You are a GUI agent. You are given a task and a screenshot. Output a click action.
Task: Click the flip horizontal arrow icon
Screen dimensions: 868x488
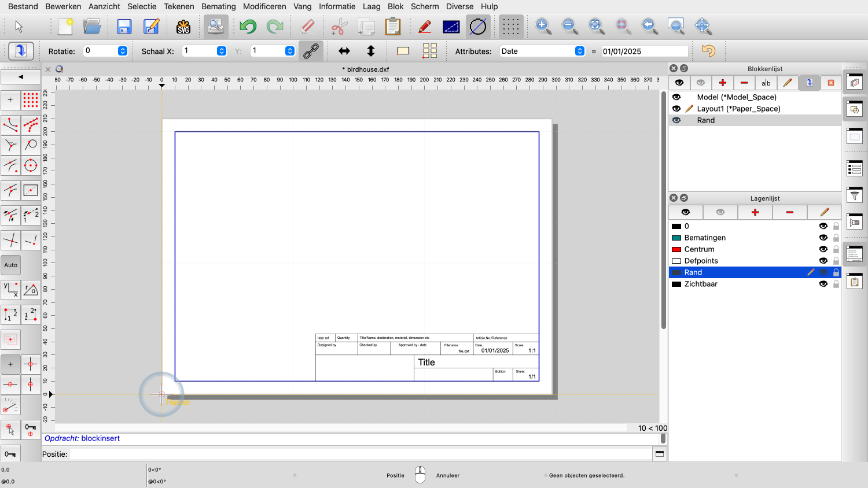pos(344,51)
